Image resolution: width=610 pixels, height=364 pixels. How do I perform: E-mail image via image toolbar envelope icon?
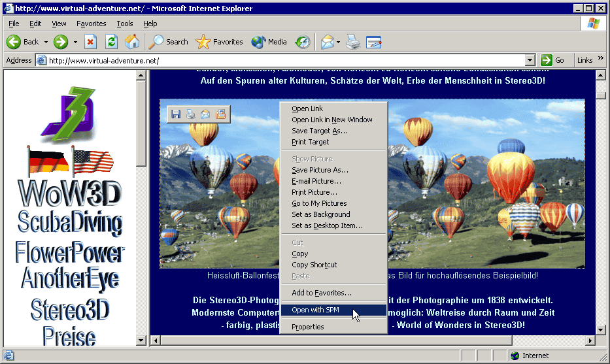click(205, 114)
